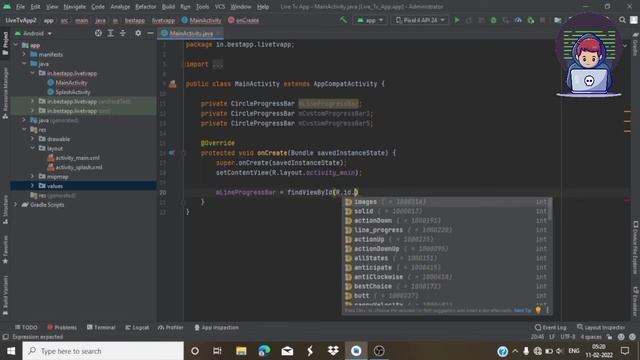Click Expand All icon in Project panel
The width and height of the screenshot is (640, 360).
pyautogui.click(x=111, y=33)
